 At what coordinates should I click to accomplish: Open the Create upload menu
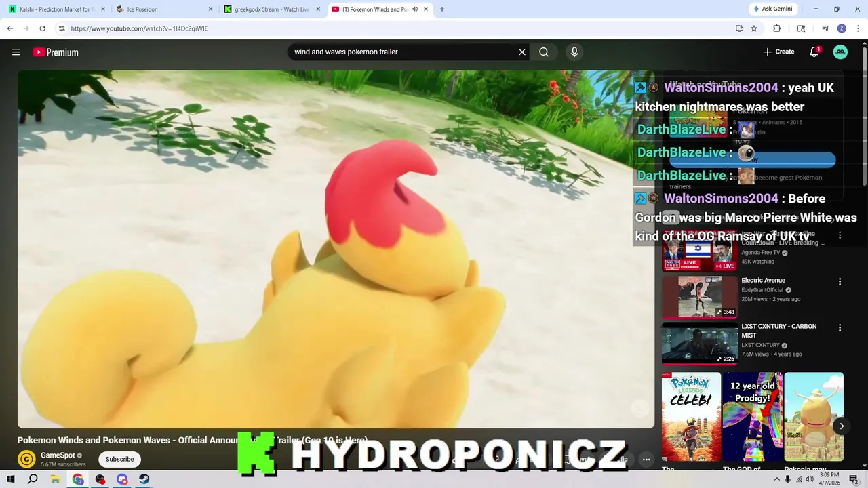[x=778, y=52]
